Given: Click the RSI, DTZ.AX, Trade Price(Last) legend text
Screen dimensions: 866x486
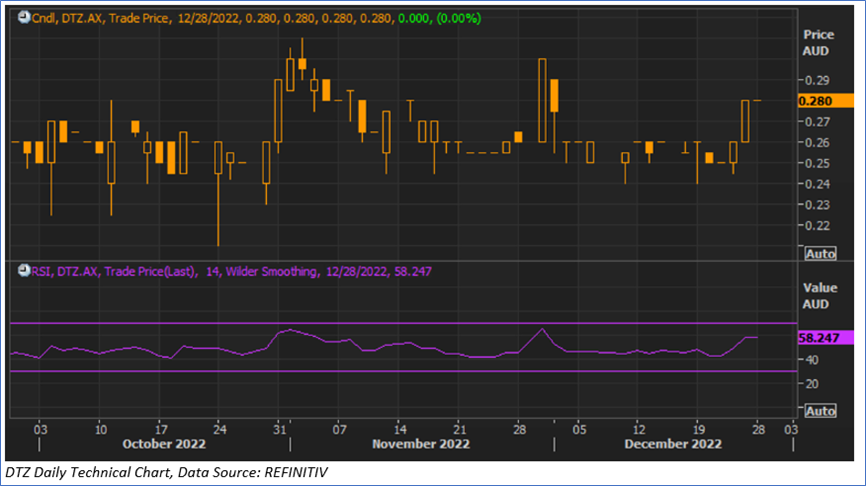Looking at the screenshot, I should (x=113, y=271).
